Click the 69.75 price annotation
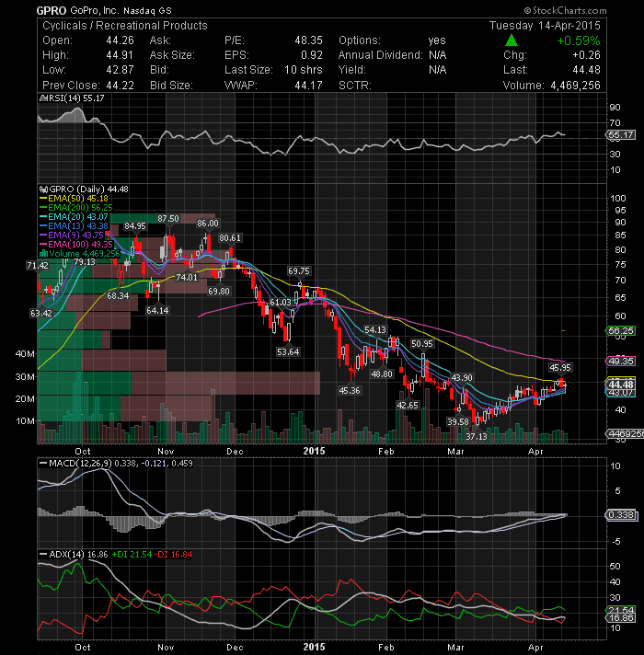The image size is (644, 655). pyautogui.click(x=299, y=271)
